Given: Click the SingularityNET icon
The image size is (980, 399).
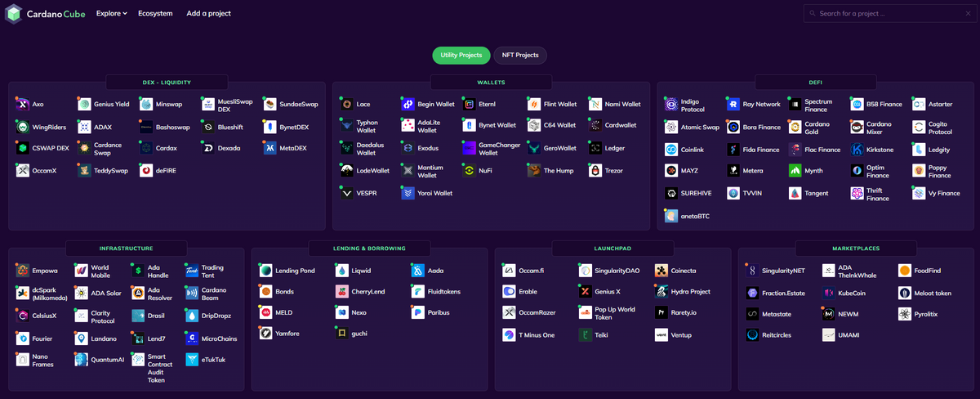Looking at the screenshot, I should [x=752, y=270].
